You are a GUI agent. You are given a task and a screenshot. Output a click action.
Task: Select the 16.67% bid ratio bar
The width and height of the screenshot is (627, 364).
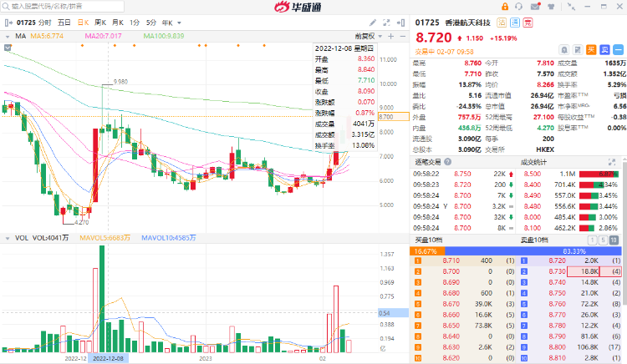point(427,251)
